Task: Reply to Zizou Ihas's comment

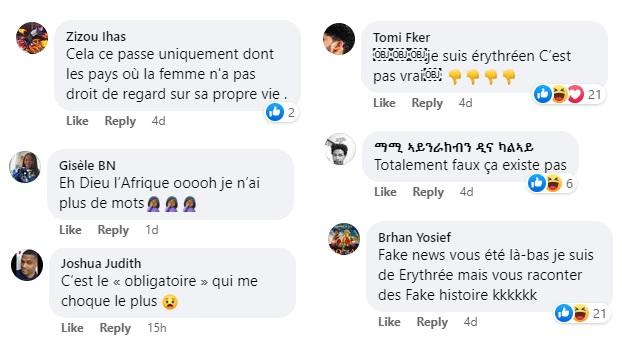Action: pos(120,121)
